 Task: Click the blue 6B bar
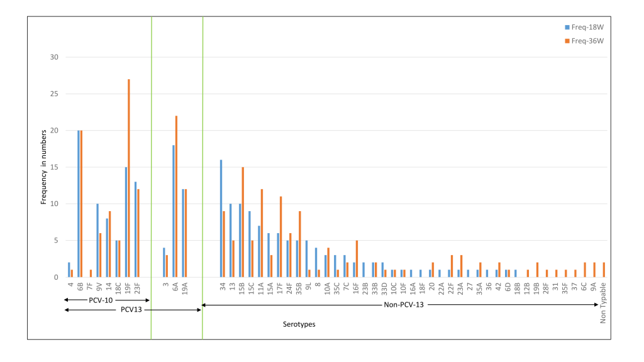pyautogui.click(x=79, y=204)
